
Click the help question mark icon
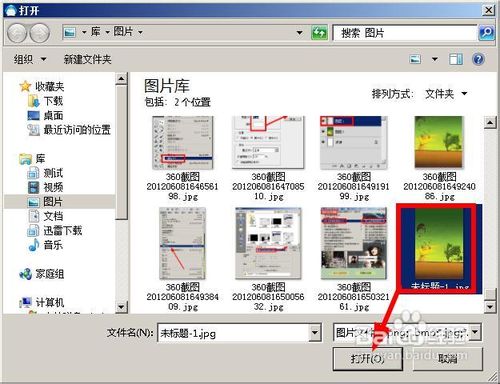(x=478, y=59)
